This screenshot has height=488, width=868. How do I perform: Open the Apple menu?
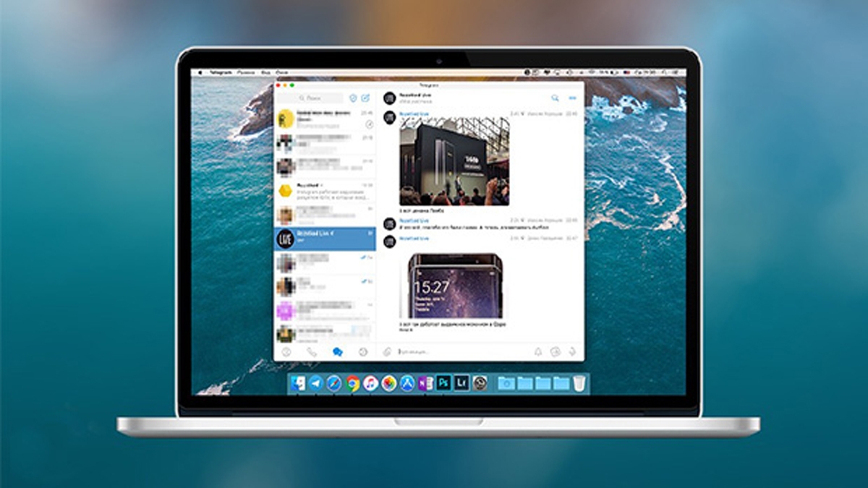[199, 73]
